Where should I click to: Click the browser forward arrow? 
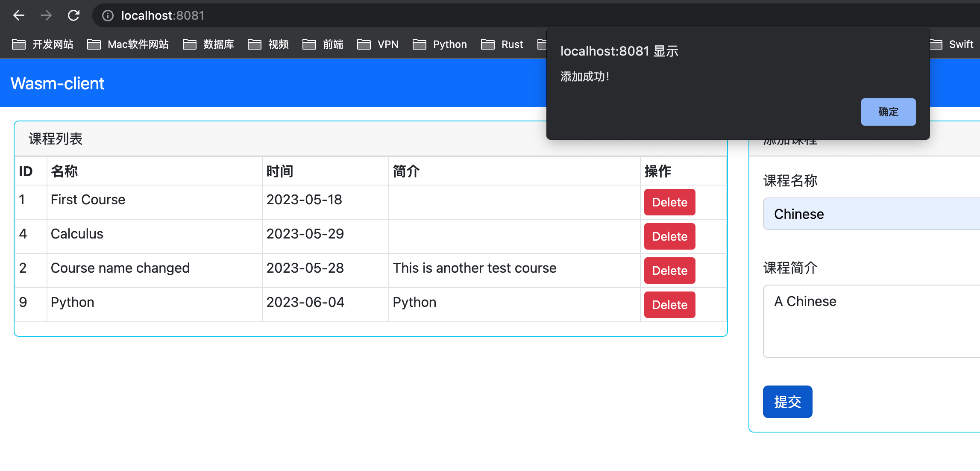point(46,16)
